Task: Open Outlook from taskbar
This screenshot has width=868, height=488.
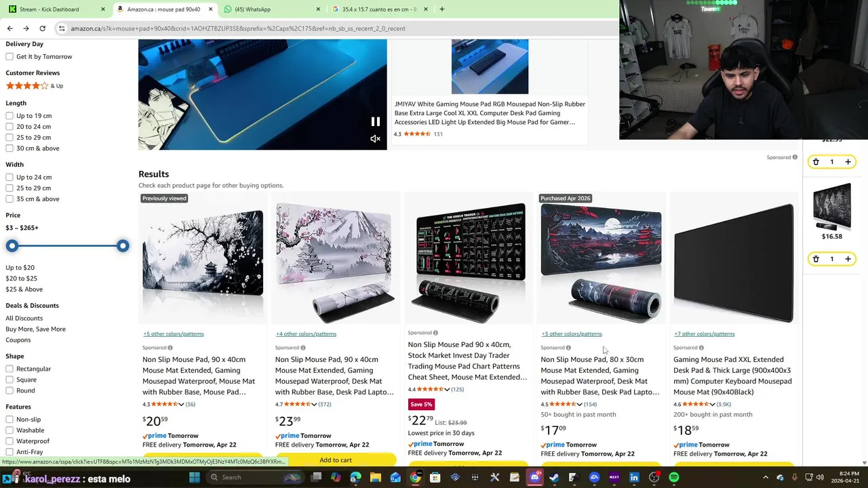Action: [395, 477]
